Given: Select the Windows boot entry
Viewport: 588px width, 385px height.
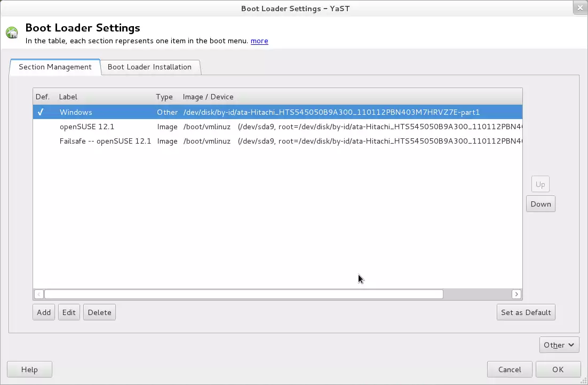Looking at the screenshot, I should tap(76, 112).
